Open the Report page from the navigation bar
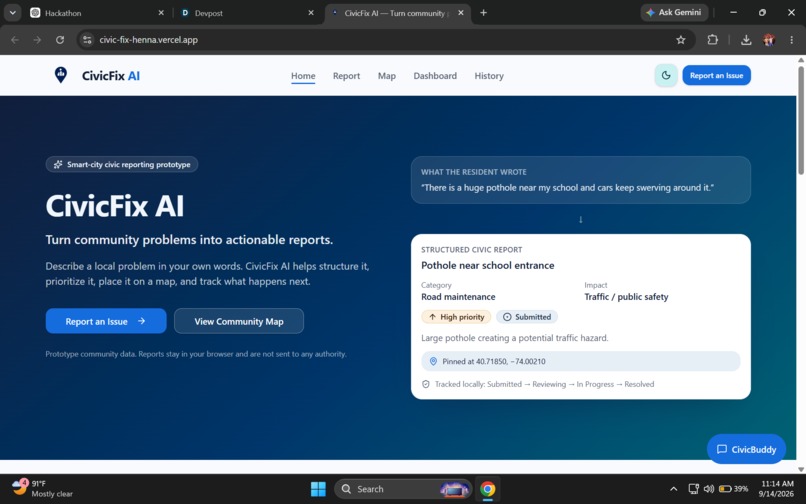Image resolution: width=806 pixels, height=504 pixels. pyautogui.click(x=346, y=76)
